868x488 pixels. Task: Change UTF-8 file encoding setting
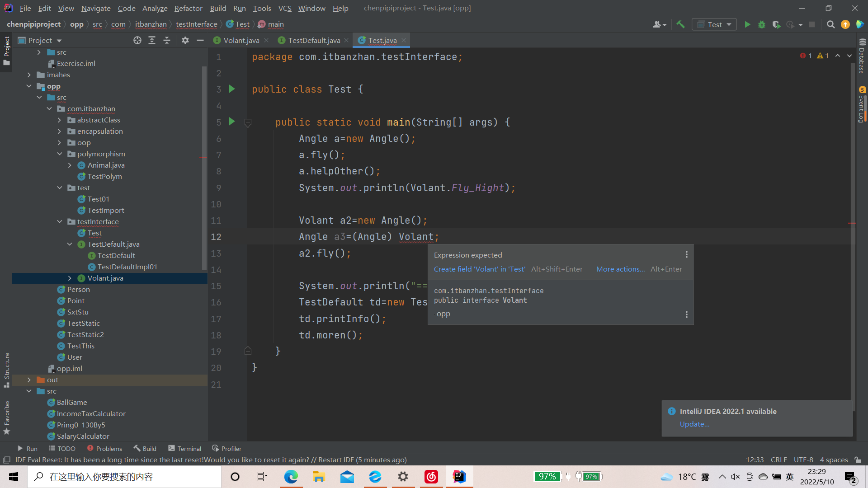[803, 460]
